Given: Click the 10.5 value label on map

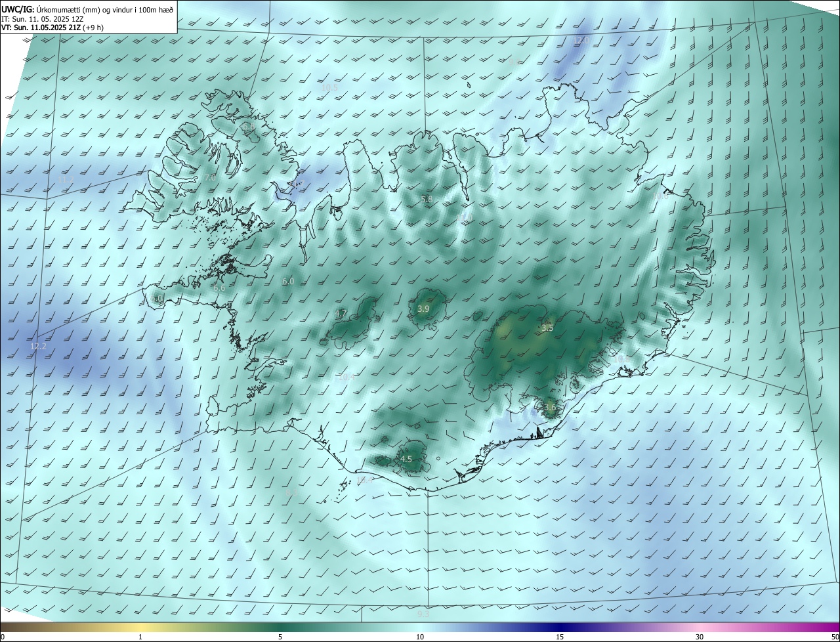Looking at the screenshot, I should point(329,87).
